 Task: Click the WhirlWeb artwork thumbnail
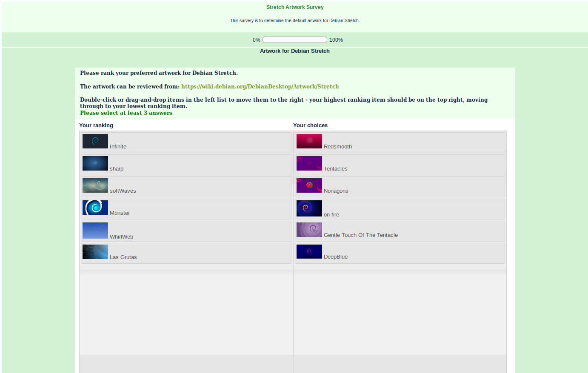pyautogui.click(x=95, y=231)
